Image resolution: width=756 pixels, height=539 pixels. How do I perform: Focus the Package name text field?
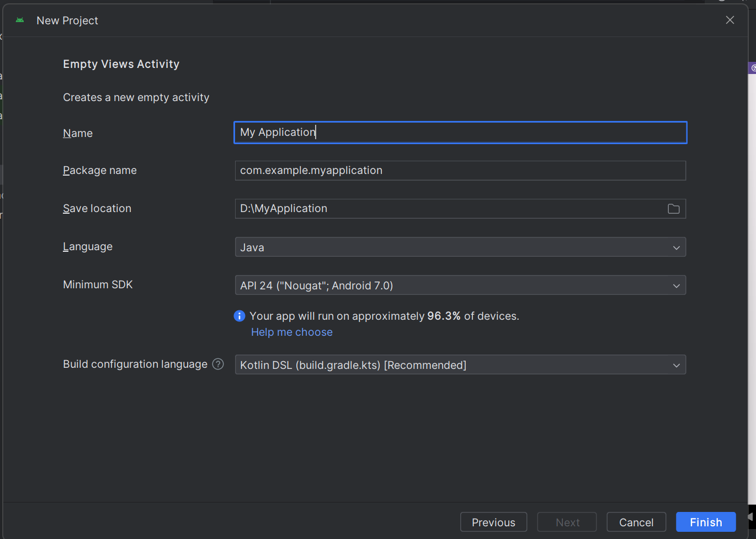pos(460,171)
